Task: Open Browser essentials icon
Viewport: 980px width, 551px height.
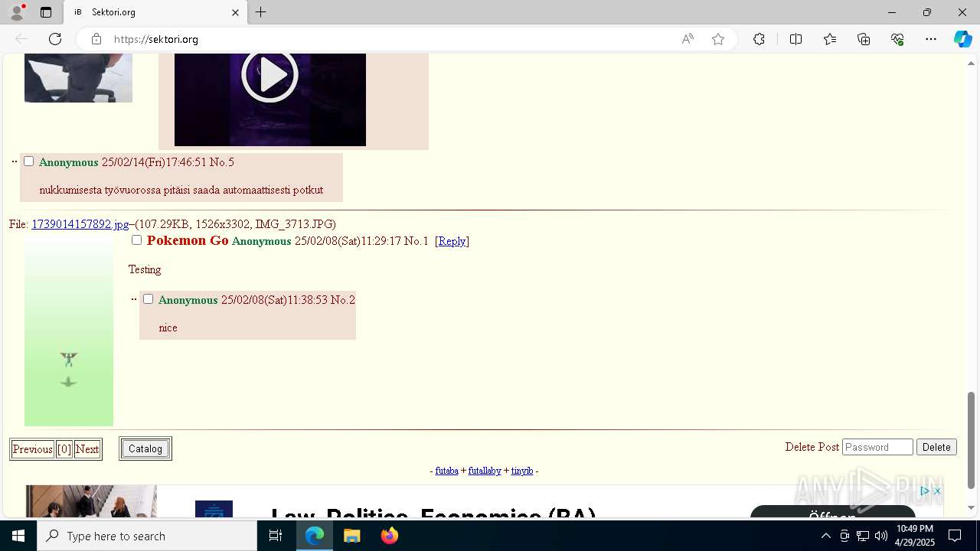Action: pos(897,39)
